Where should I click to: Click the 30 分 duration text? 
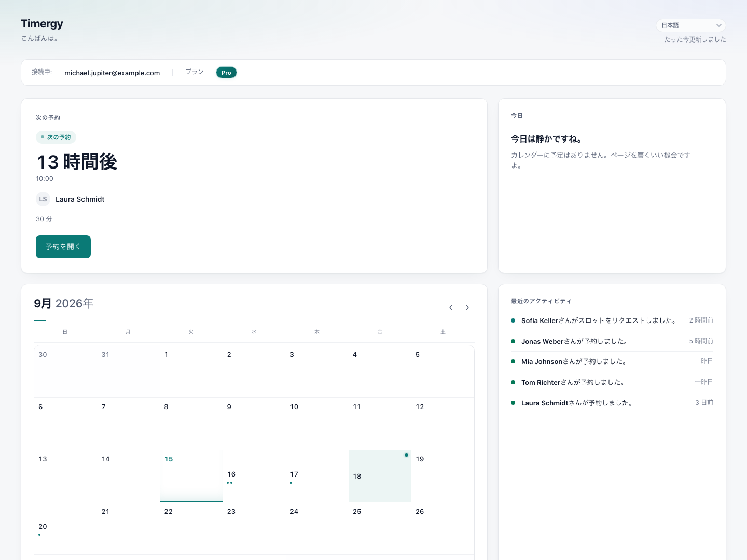[44, 219]
